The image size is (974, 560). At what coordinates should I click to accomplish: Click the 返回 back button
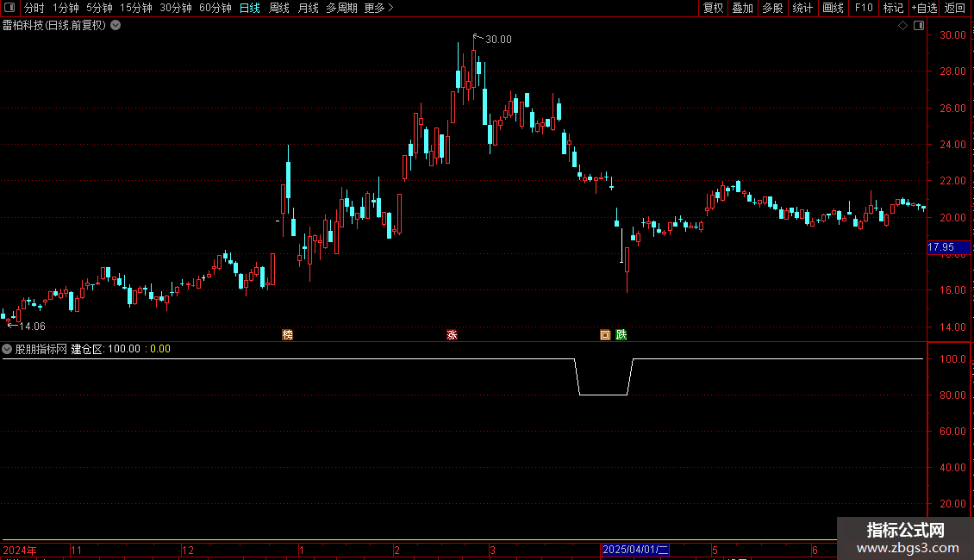click(955, 8)
